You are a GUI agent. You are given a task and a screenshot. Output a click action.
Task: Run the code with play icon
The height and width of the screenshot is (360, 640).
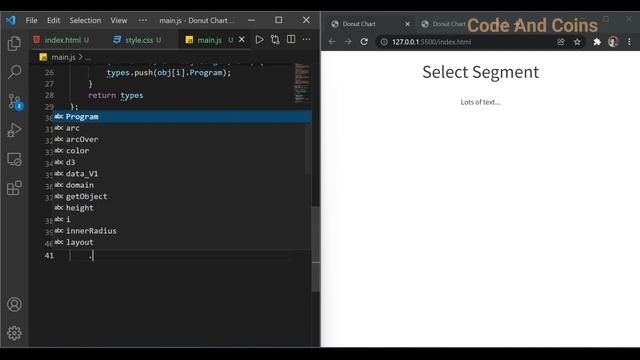click(x=259, y=40)
